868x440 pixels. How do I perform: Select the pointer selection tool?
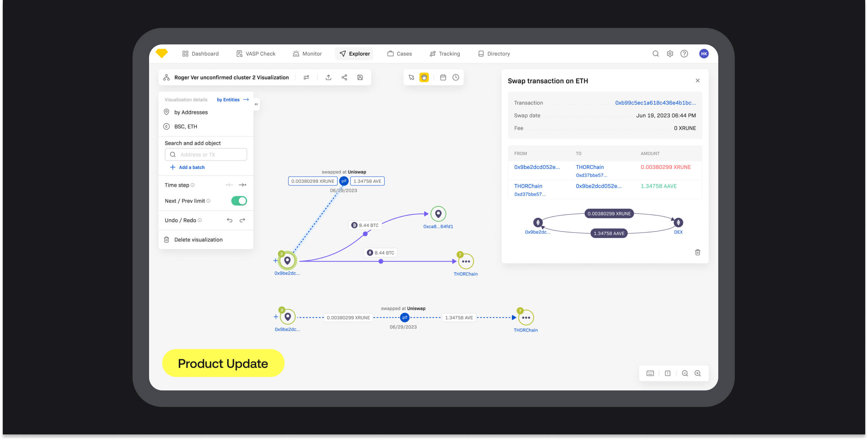tap(411, 77)
